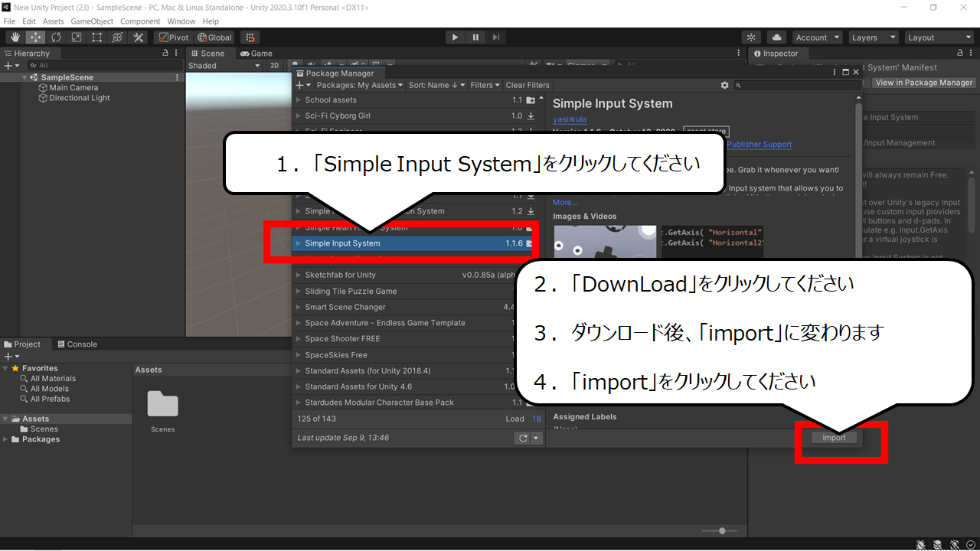The image size is (980, 551).
Task: Click import icon on School assets row
Action: (x=531, y=100)
